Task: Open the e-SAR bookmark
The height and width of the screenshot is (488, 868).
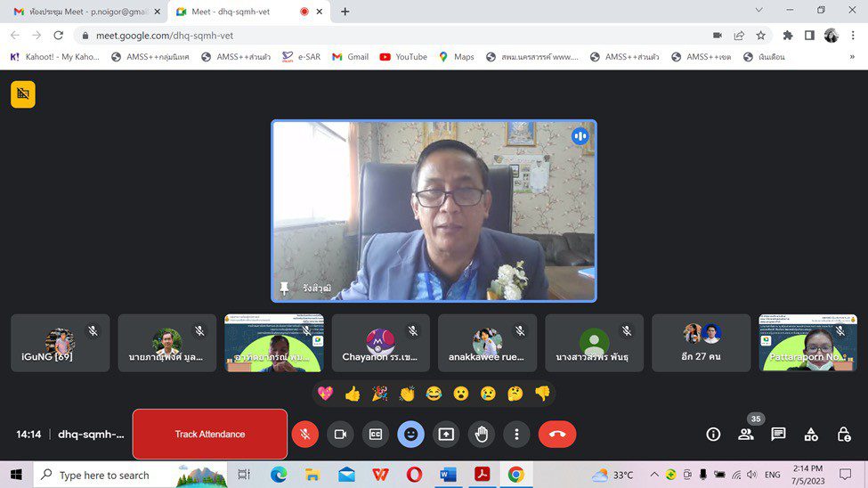Action: [x=302, y=56]
